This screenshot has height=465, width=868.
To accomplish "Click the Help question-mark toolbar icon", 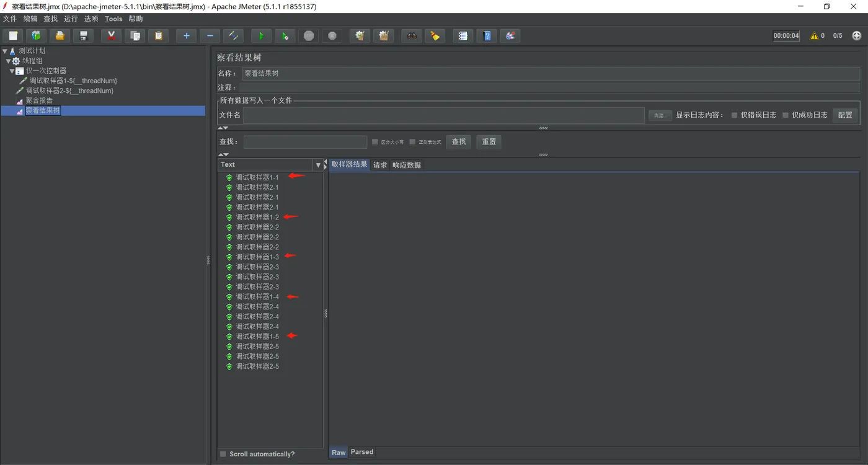I will pyautogui.click(x=486, y=36).
